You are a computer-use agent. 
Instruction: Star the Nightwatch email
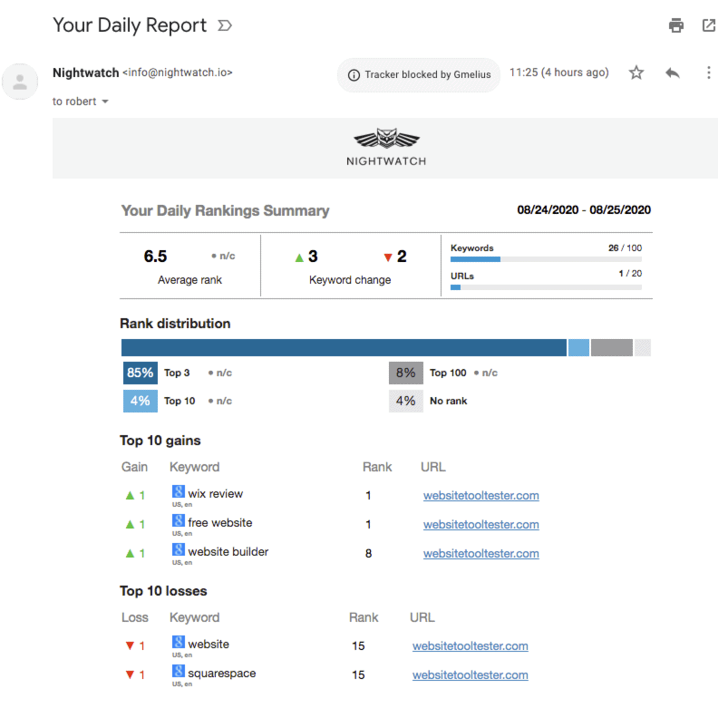tap(636, 73)
